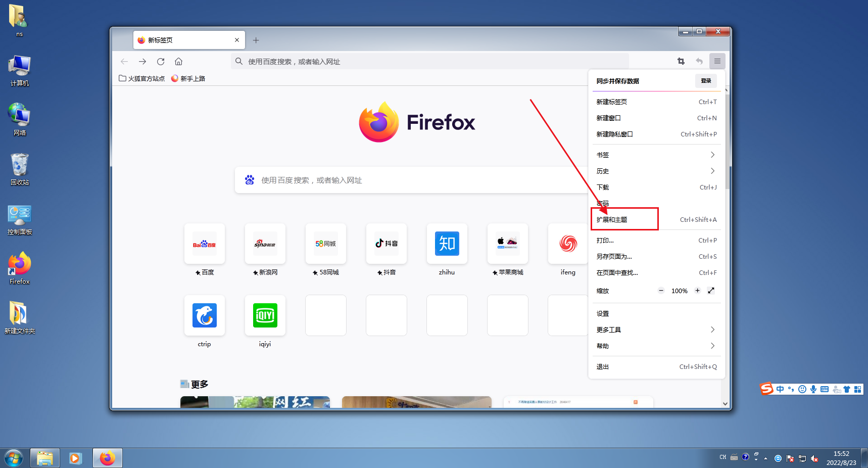The image size is (868, 468).
Task: Select 新建隐私窗口 menu item
Action: pyautogui.click(x=657, y=134)
